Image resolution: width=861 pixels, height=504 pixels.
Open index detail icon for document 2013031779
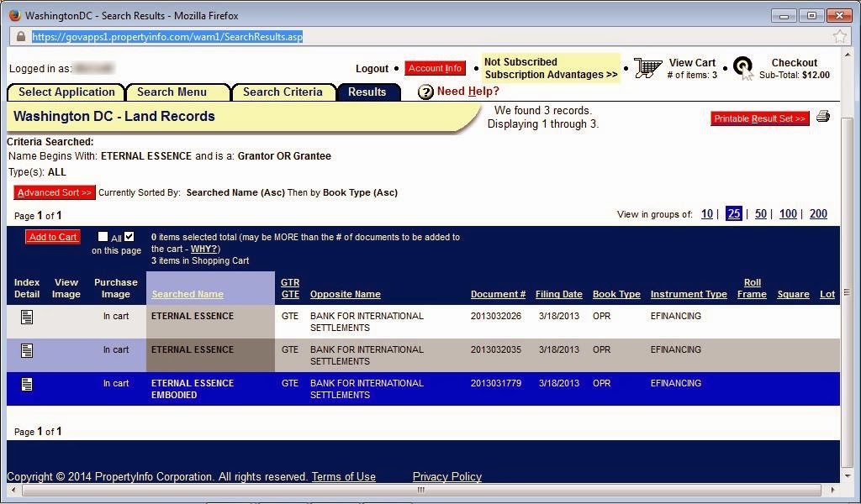click(x=27, y=384)
